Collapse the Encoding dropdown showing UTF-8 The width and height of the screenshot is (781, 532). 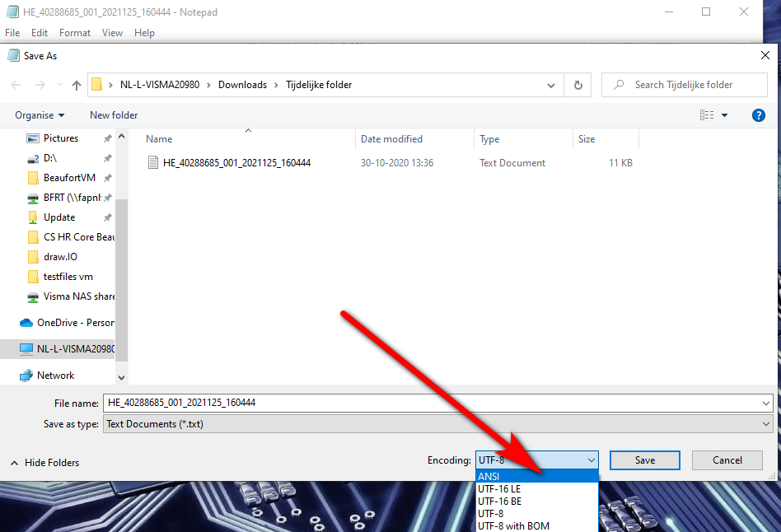pos(536,460)
